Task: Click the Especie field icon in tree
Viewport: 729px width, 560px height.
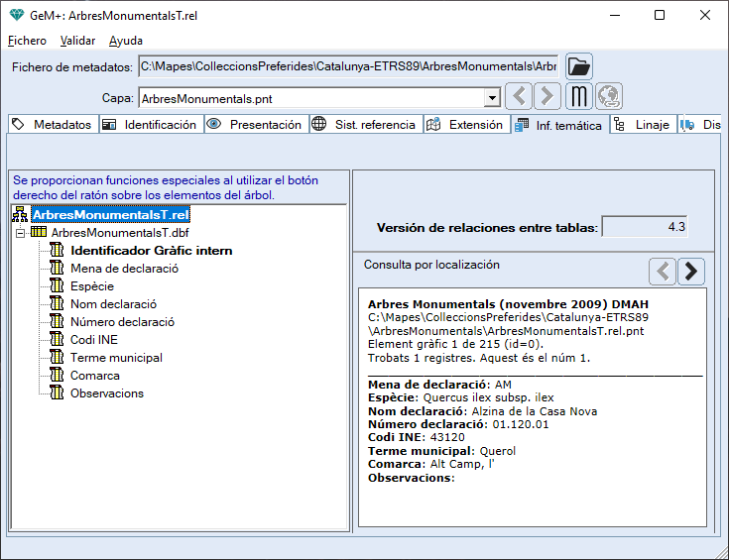Action: (57, 286)
